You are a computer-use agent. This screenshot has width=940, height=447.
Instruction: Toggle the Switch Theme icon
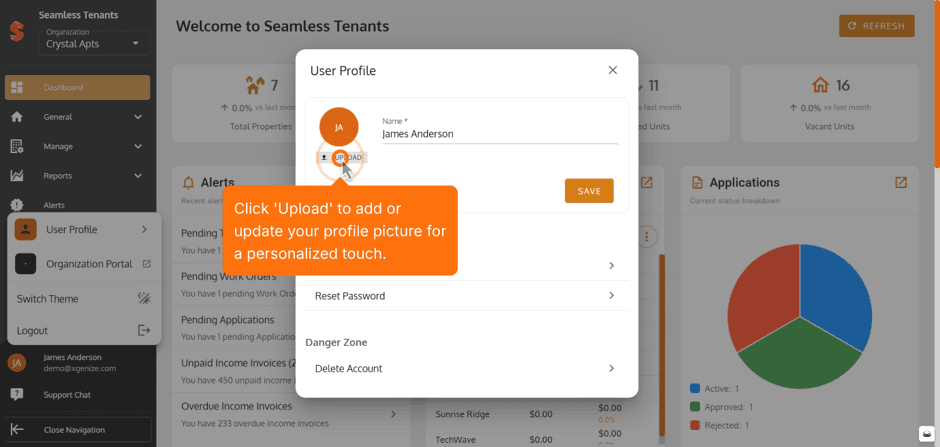click(x=144, y=298)
